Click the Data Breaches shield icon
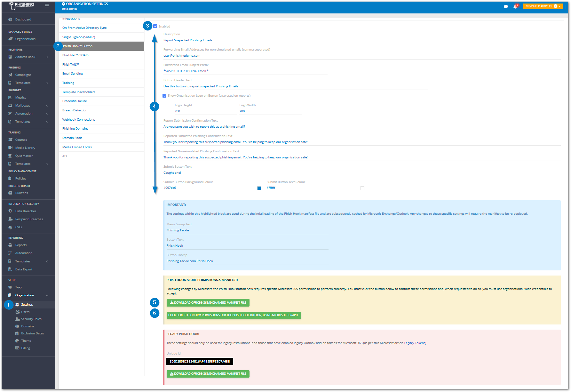 point(10,211)
